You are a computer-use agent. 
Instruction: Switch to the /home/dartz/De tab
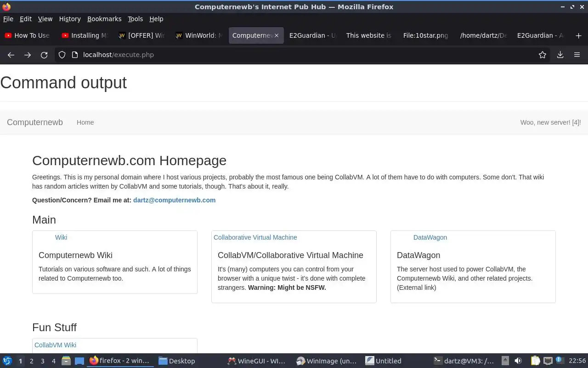[x=483, y=35]
